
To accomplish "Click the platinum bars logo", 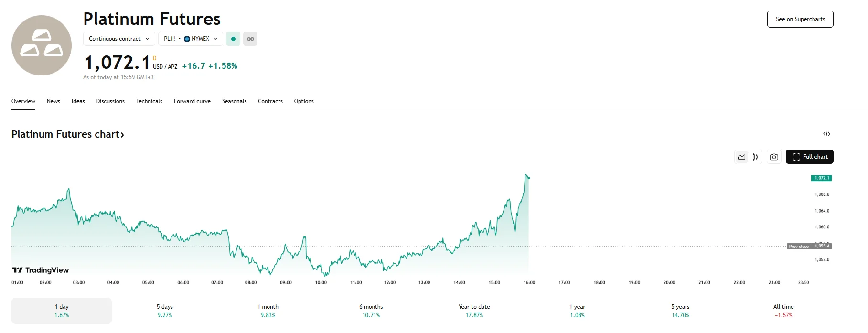I will point(42,45).
